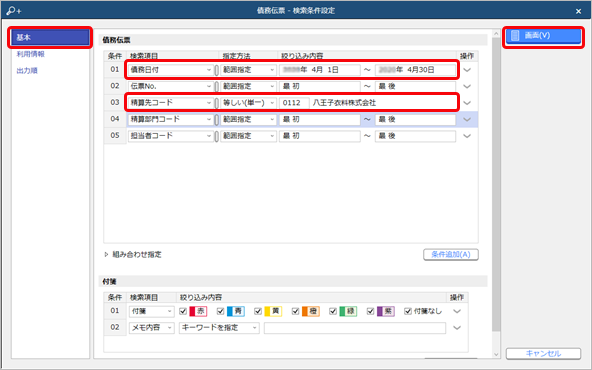The height and width of the screenshot is (370, 592).
Task: Open operation chevron for 付箋 row
Action: 457,311
